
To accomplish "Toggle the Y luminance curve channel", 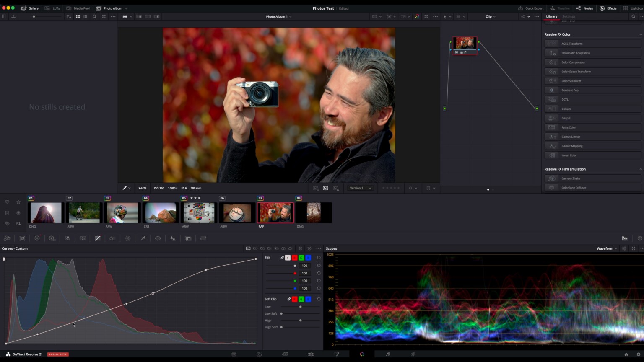I will pyautogui.click(x=288, y=258).
